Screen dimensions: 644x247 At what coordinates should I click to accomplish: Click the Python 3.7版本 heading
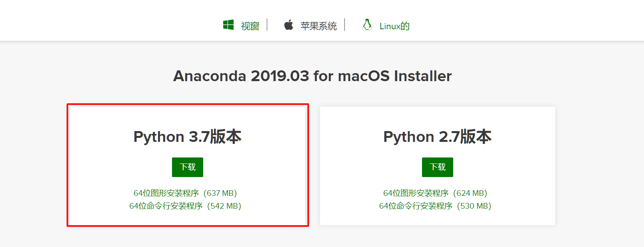(x=187, y=137)
